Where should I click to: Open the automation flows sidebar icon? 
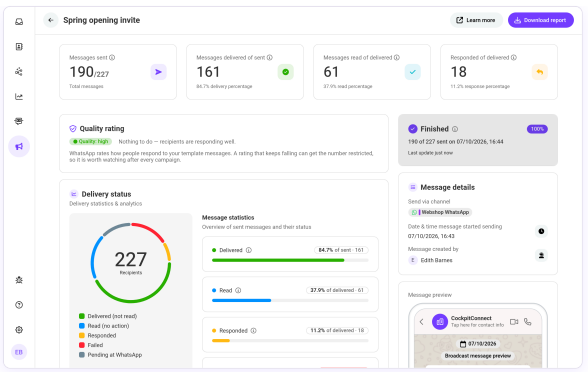pos(19,71)
